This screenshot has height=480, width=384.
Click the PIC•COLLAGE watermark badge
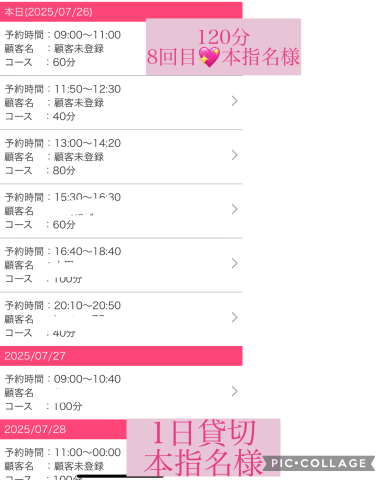click(x=319, y=463)
